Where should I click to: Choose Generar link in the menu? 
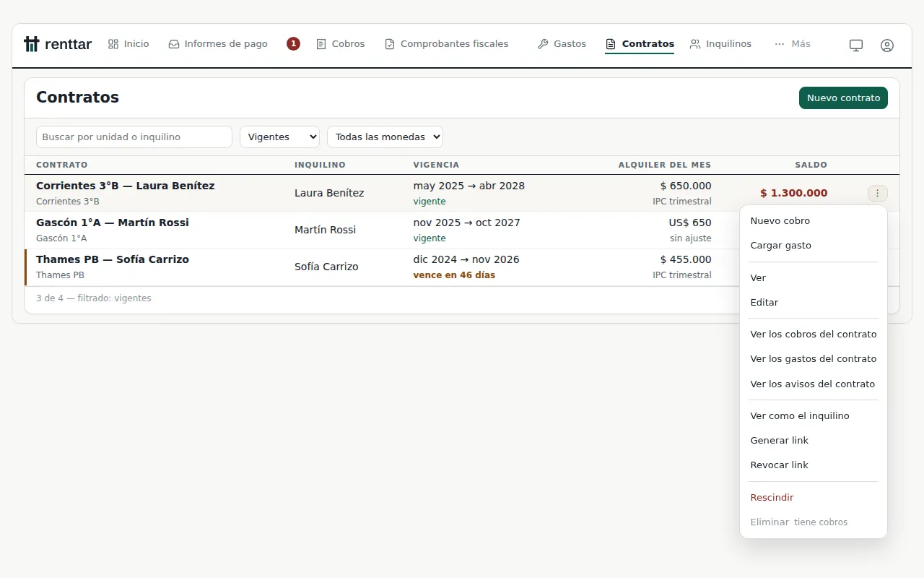[x=814, y=441]
